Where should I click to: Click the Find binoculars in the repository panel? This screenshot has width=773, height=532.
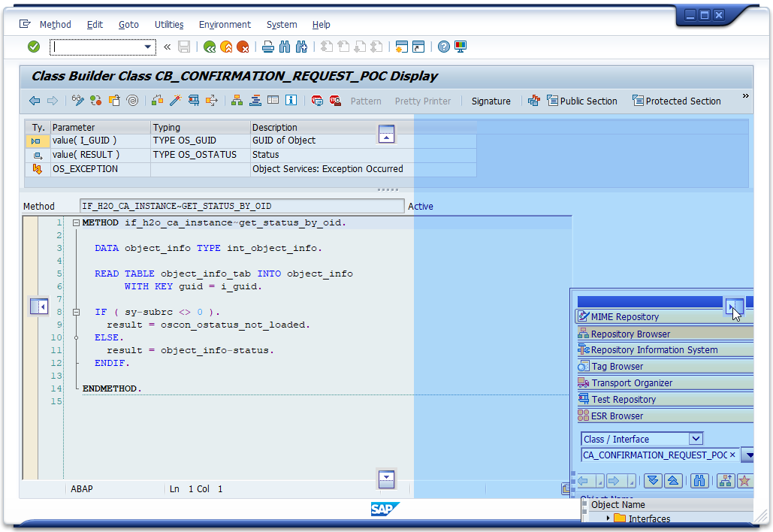(x=699, y=481)
